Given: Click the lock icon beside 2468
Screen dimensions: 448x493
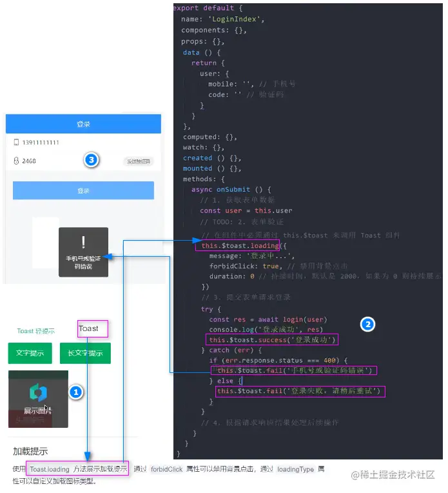Looking at the screenshot, I should pyautogui.click(x=16, y=161).
